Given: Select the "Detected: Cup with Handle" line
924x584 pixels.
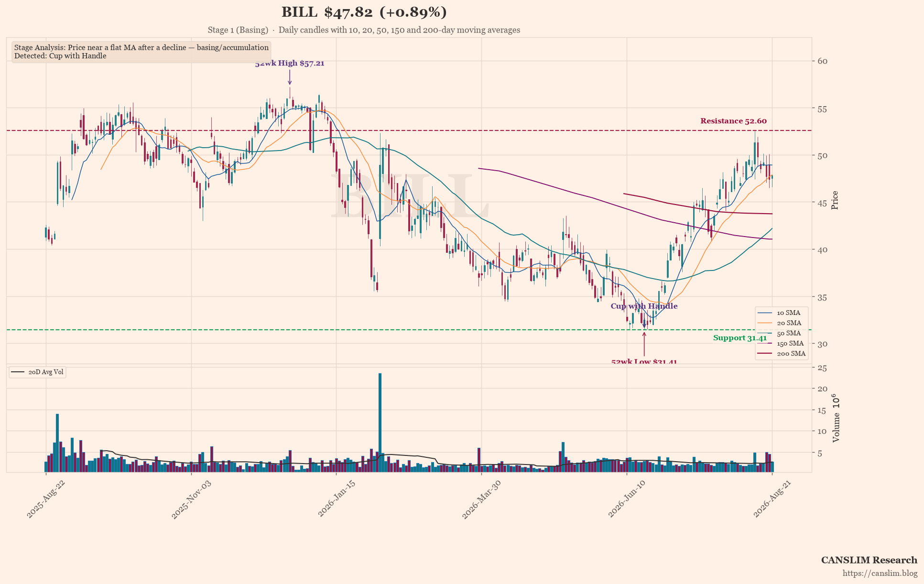Looking at the screenshot, I should pos(60,56).
